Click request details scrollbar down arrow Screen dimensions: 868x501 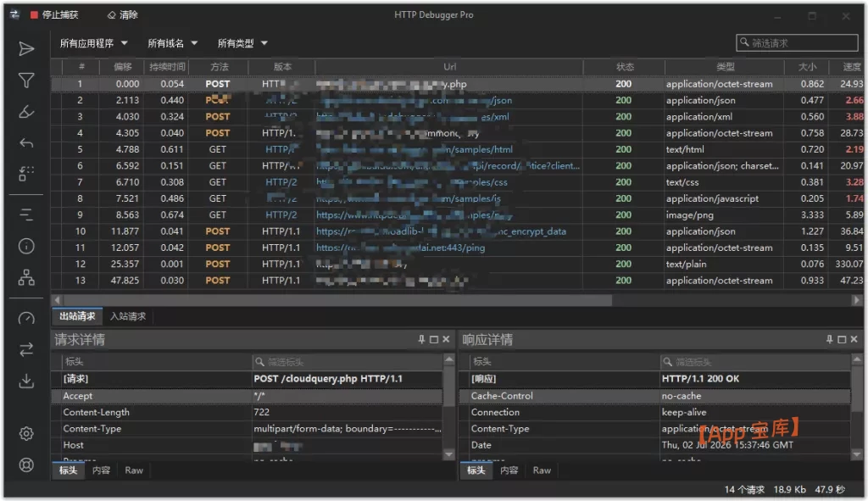tap(449, 455)
